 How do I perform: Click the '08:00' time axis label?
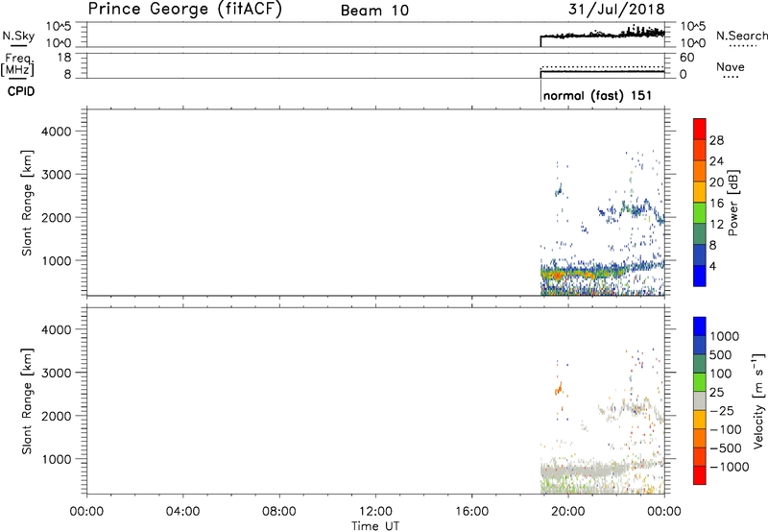[279, 512]
